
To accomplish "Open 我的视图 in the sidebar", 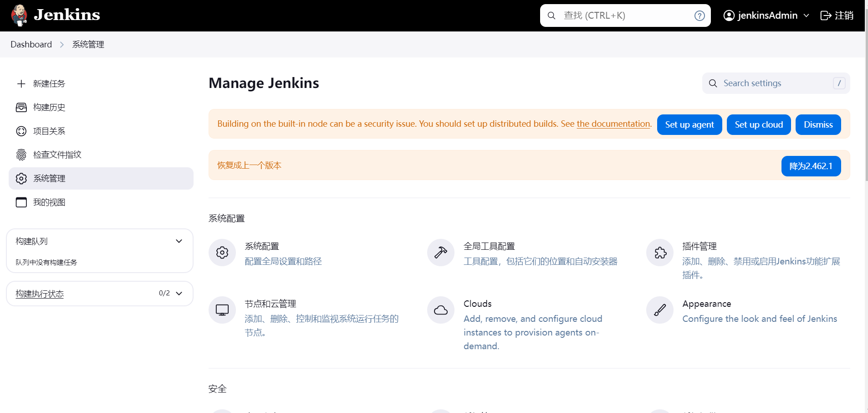I will pos(101,202).
